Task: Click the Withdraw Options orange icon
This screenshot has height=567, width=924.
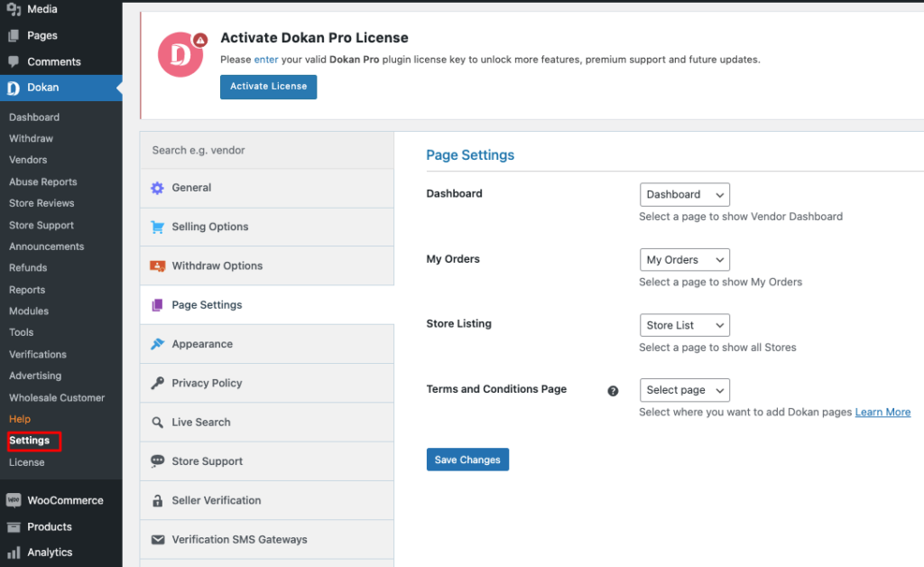Action: coord(157,265)
